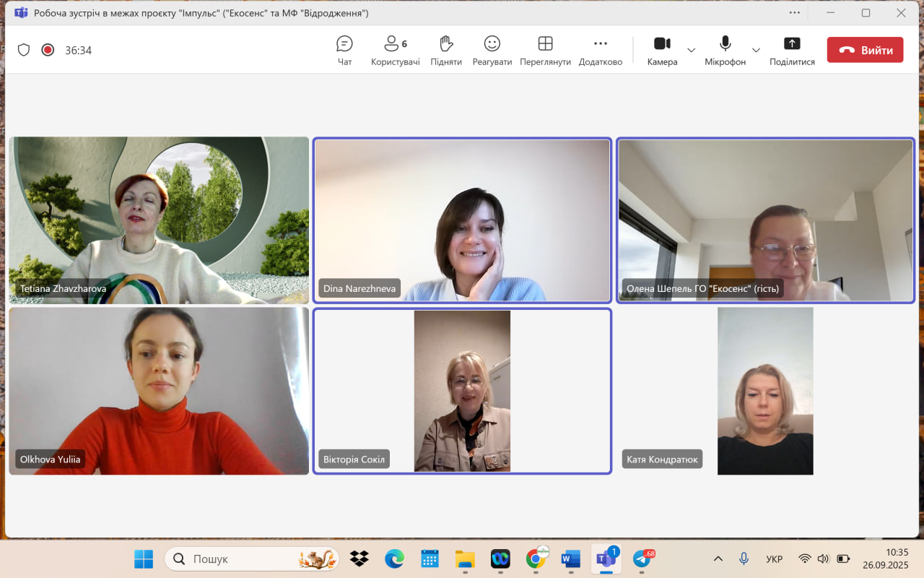Select Dina Narezhneva's video tile
Screen dimensions: 924x578
(462, 220)
